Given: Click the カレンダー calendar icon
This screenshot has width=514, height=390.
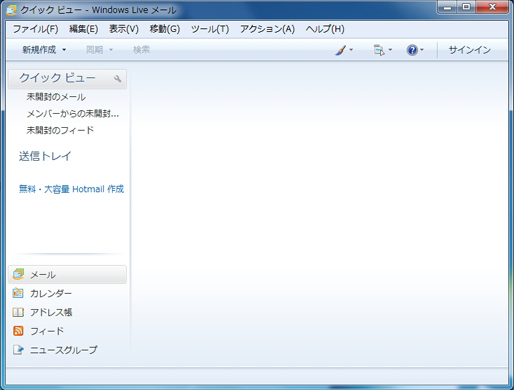Looking at the screenshot, I should pyautogui.click(x=18, y=293).
